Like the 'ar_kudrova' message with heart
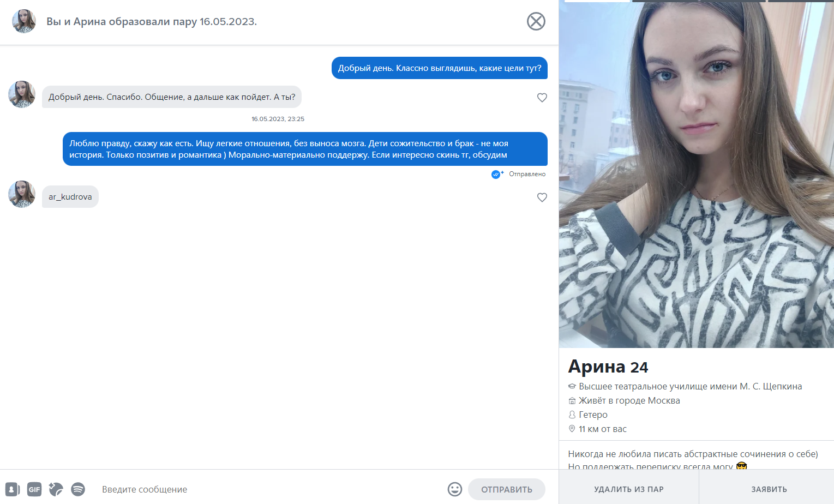 coord(542,197)
